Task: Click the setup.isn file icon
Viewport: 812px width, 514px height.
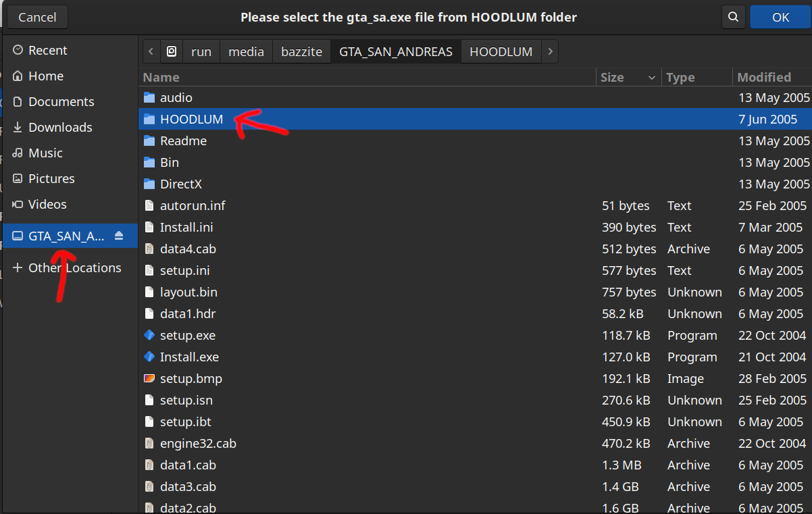Action: (149, 401)
